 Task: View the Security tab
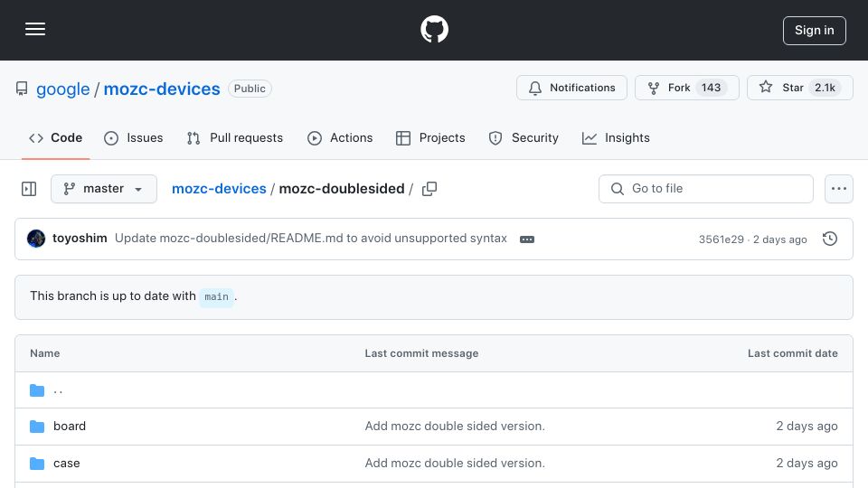click(x=524, y=137)
